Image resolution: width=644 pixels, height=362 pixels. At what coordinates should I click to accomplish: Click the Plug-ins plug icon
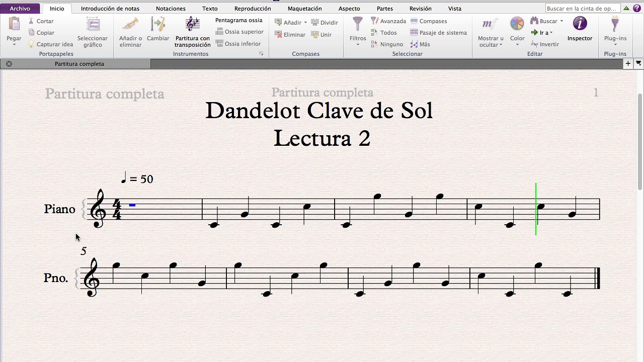[x=615, y=24]
